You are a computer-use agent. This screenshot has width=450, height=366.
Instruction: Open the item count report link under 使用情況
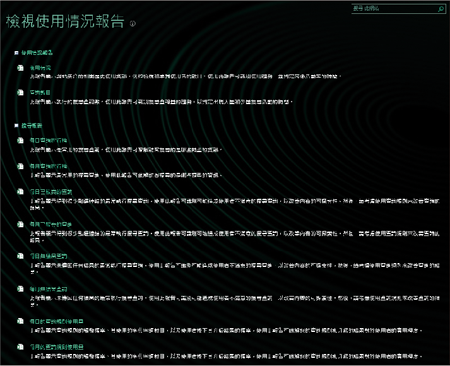(40, 92)
